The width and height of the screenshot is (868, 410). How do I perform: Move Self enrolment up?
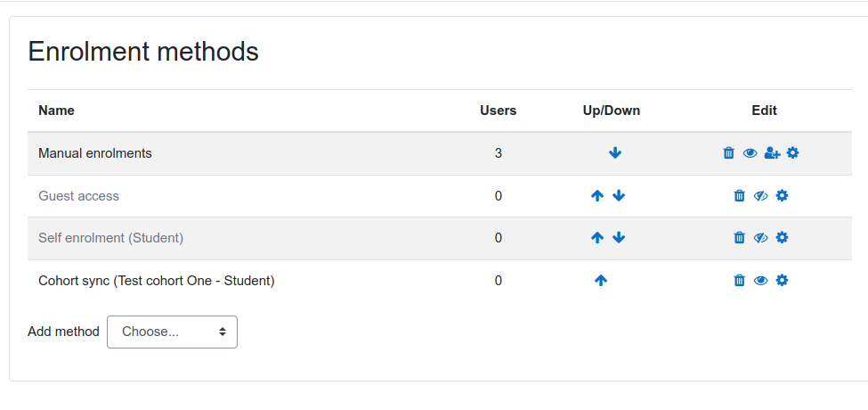tap(596, 238)
